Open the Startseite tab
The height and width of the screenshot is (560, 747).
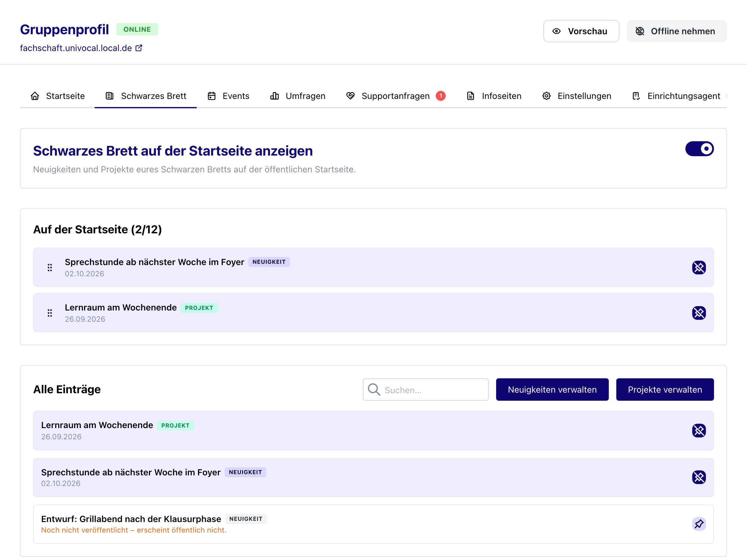[57, 96]
